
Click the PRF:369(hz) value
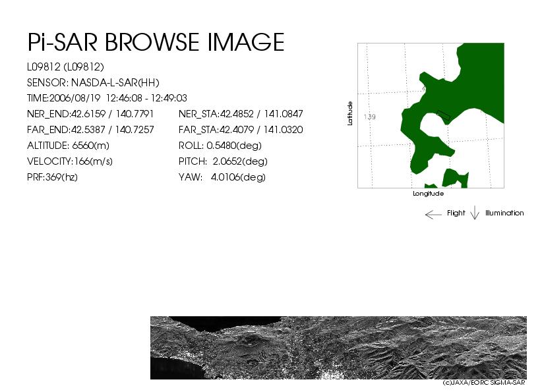coord(52,177)
